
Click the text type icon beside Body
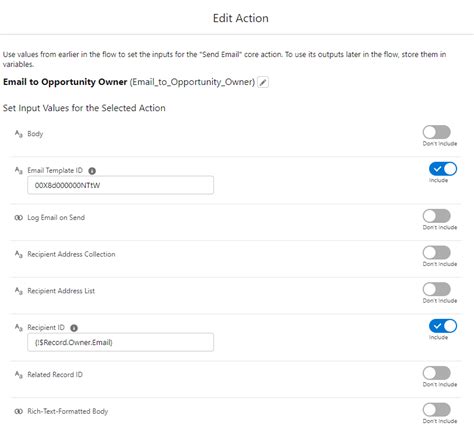coord(19,134)
